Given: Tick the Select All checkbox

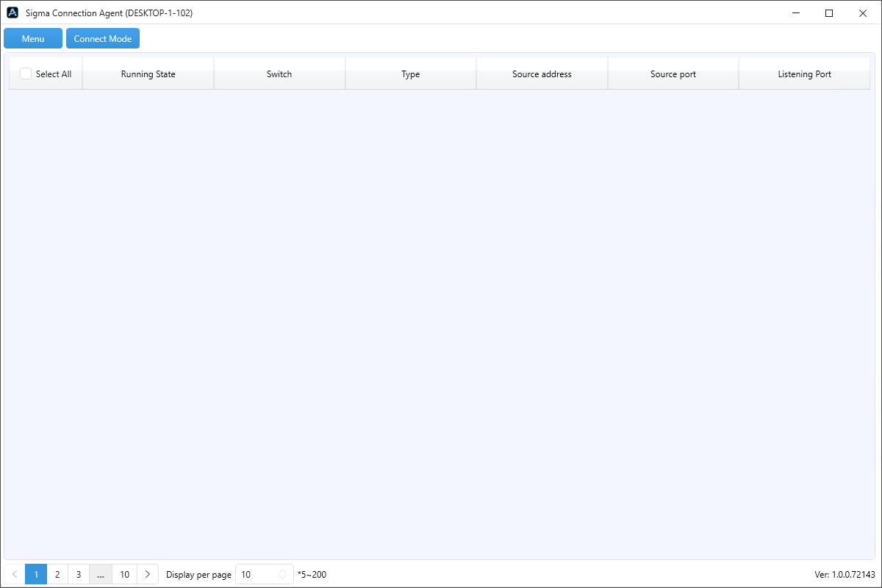Looking at the screenshot, I should pyautogui.click(x=26, y=73).
